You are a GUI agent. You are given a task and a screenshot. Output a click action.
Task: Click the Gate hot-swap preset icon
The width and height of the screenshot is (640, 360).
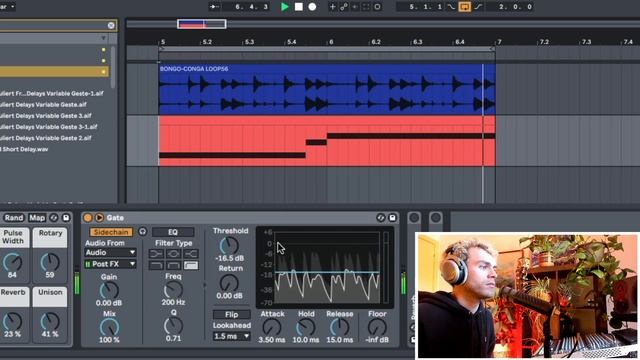[x=380, y=218]
